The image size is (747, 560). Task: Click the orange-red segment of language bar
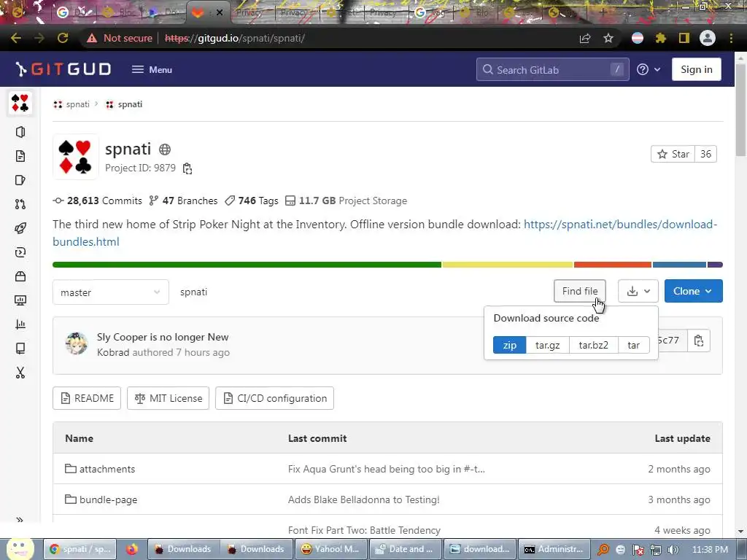point(613,265)
